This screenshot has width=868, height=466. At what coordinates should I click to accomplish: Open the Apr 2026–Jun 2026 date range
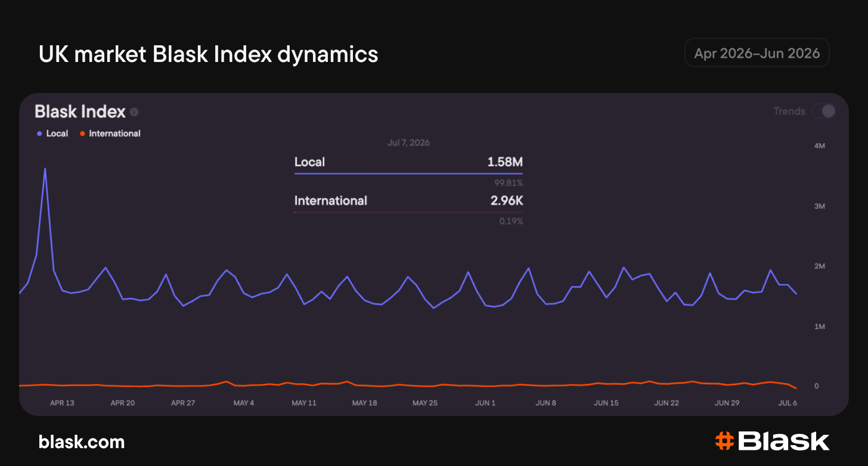point(757,53)
